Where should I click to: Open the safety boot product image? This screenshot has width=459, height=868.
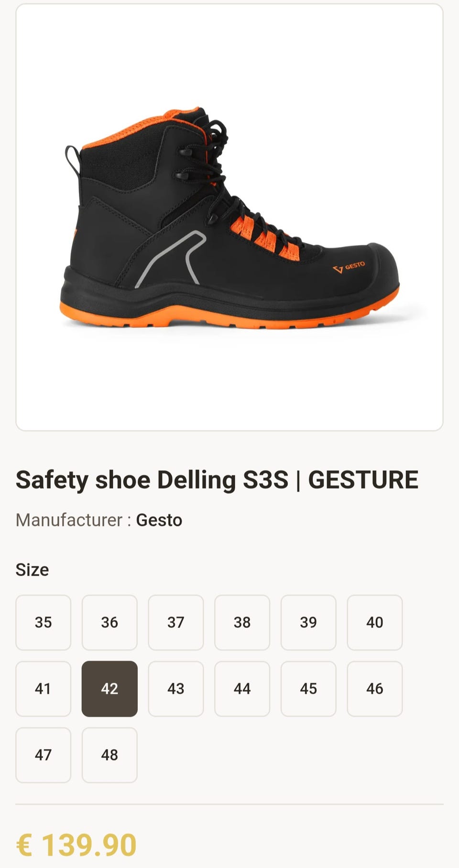229,217
